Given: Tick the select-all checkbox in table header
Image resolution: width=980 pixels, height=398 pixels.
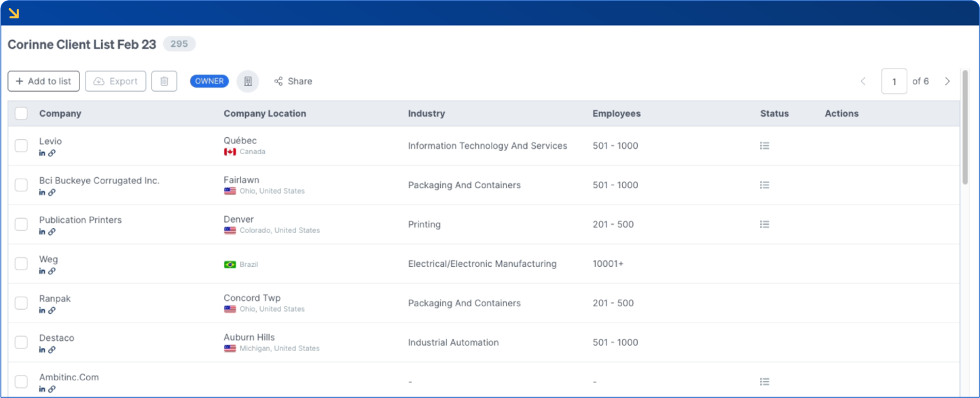Looking at the screenshot, I should click(x=21, y=113).
